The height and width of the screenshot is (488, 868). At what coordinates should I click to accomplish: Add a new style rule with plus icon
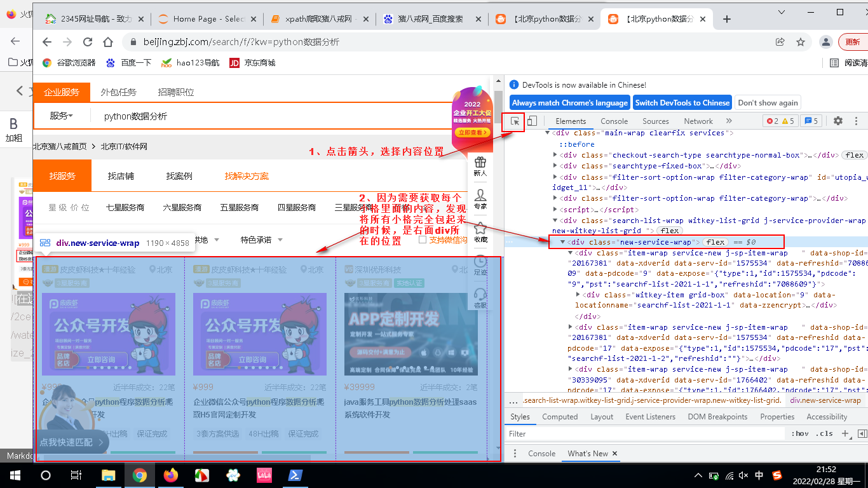point(846,434)
